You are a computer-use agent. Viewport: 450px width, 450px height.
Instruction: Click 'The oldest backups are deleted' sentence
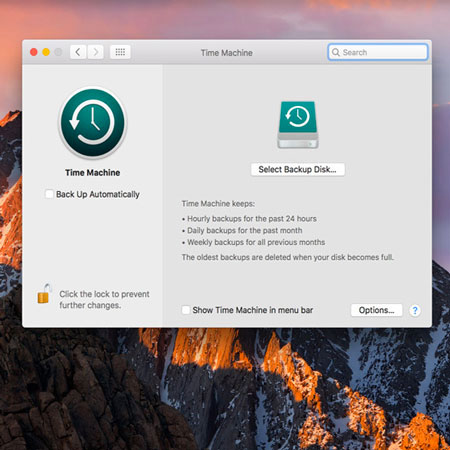click(x=288, y=257)
